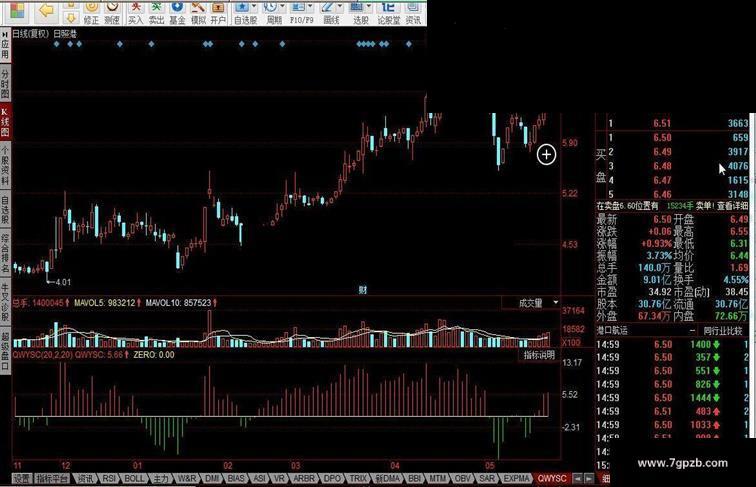Open the 指标平台 indicator platform button
This screenshot has height=487, width=756.
click(x=53, y=479)
